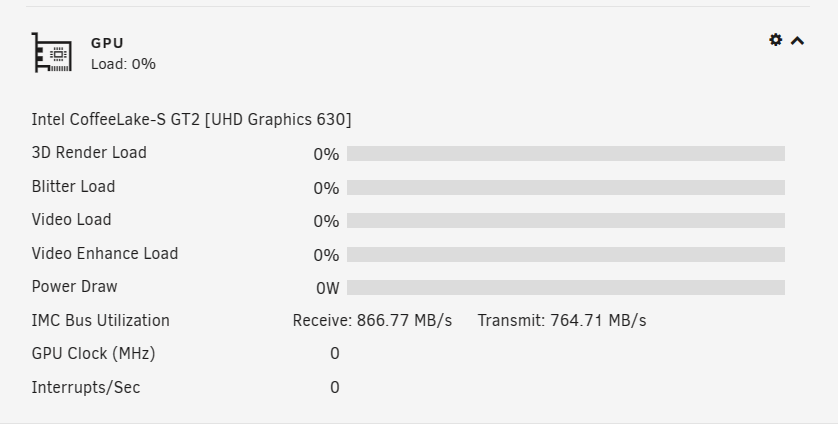Click the 3D Render Load bar

pyautogui.click(x=565, y=154)
